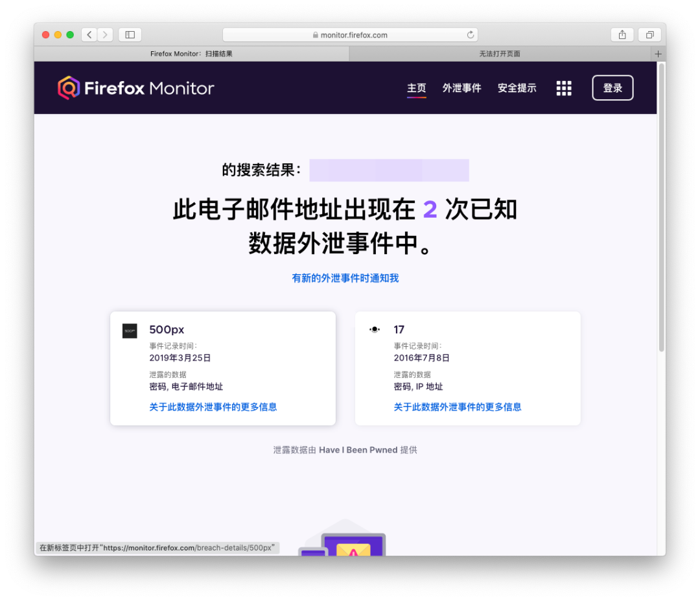
Task: Show all tabs overview button
Action: pyautogui.click(x=649, y=35)
